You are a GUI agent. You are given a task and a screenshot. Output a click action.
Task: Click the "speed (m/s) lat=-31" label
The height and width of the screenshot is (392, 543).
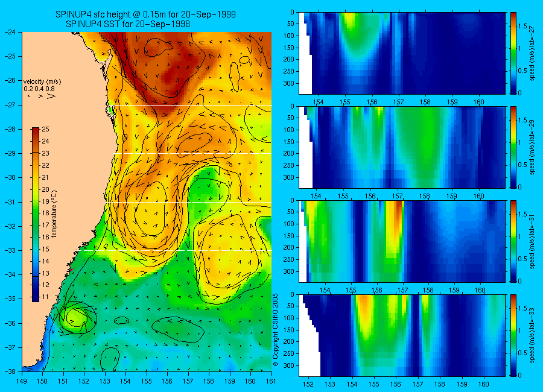pos(532,242)
